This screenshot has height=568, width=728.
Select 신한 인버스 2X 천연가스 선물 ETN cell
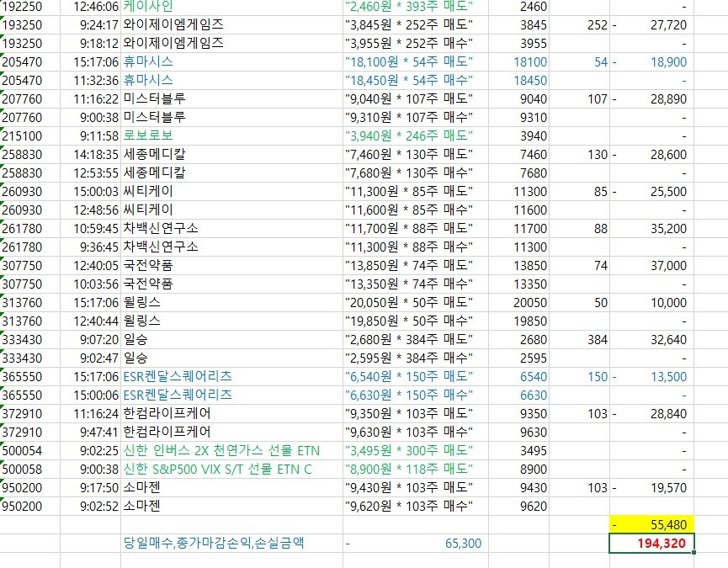pos(231,450)
